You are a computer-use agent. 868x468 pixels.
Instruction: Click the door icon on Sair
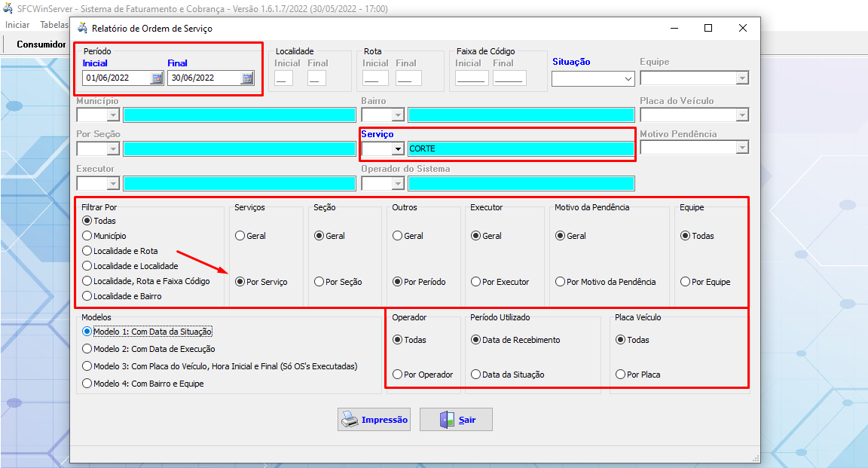[x=447, y=420]
